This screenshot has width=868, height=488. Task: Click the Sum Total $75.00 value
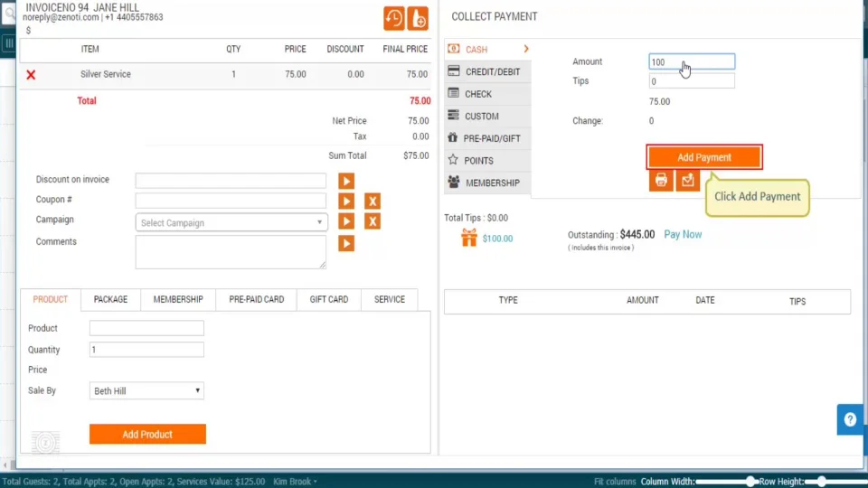[x=416, y=155]
